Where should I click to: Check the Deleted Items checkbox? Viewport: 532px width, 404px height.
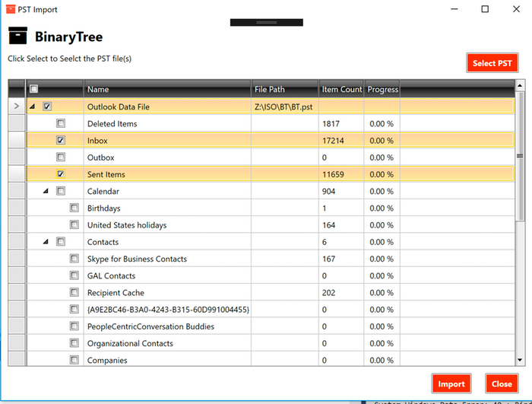pyautogui.click(x=61, y=123)
